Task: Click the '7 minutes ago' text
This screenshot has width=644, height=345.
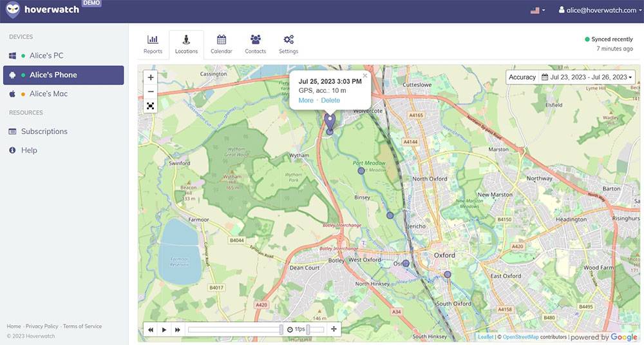Action: 615,48
